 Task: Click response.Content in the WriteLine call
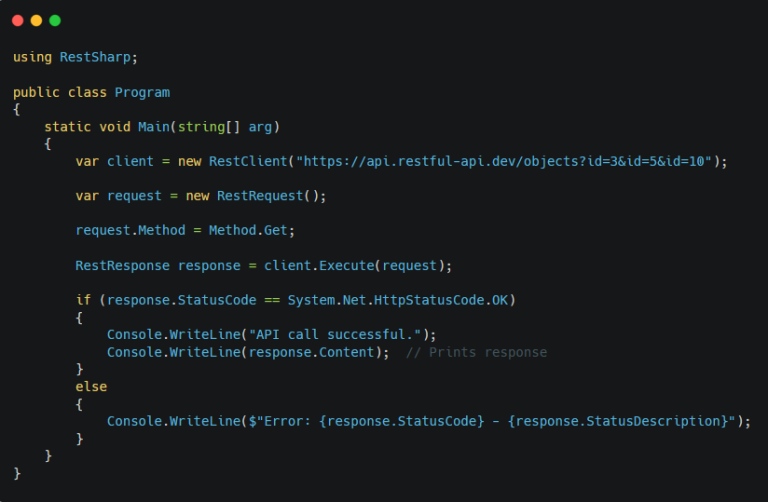click(x=312, y=352)
